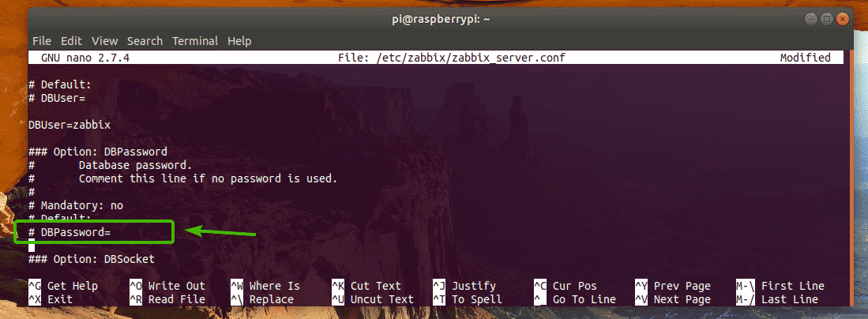Click the ^R Read File shortcut
The image size is (868, 319).
pos(167,299)
